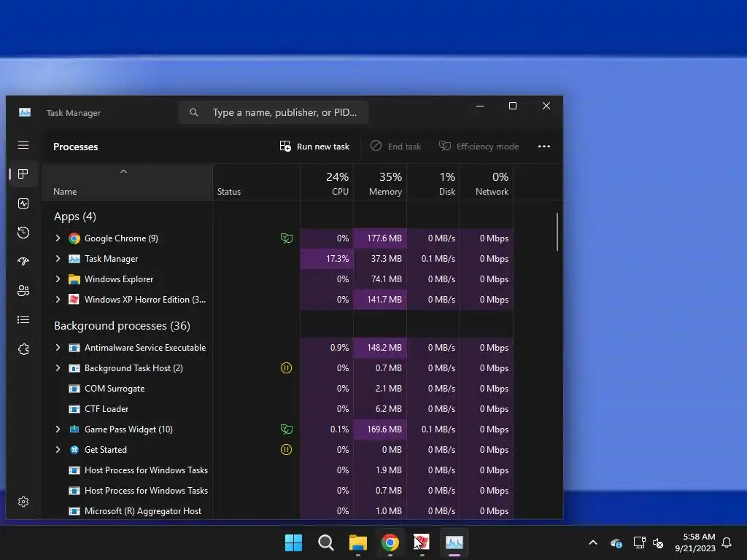
Task: Select the CTF Loader process
Action: [x=107, y=409]
